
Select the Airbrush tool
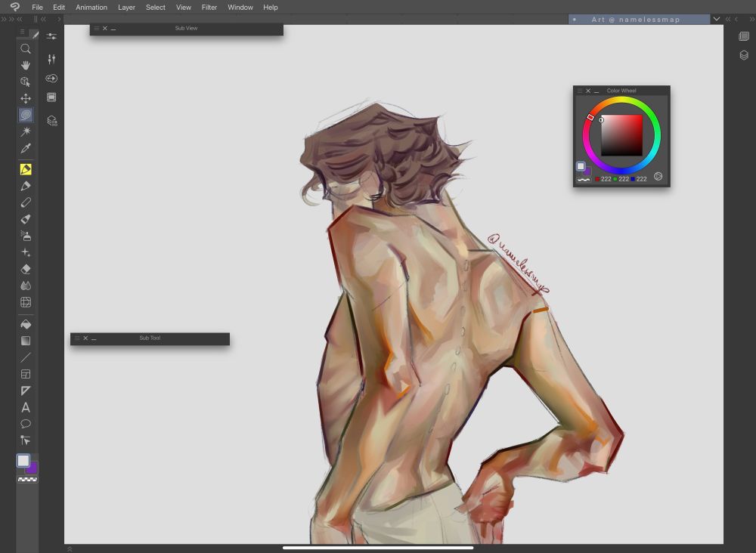(26, 219)
